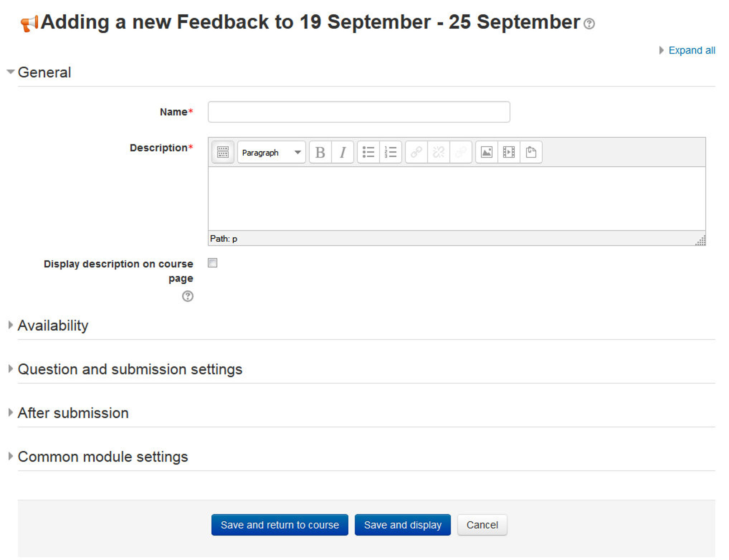Click the Expand all link

click(691, 50)
